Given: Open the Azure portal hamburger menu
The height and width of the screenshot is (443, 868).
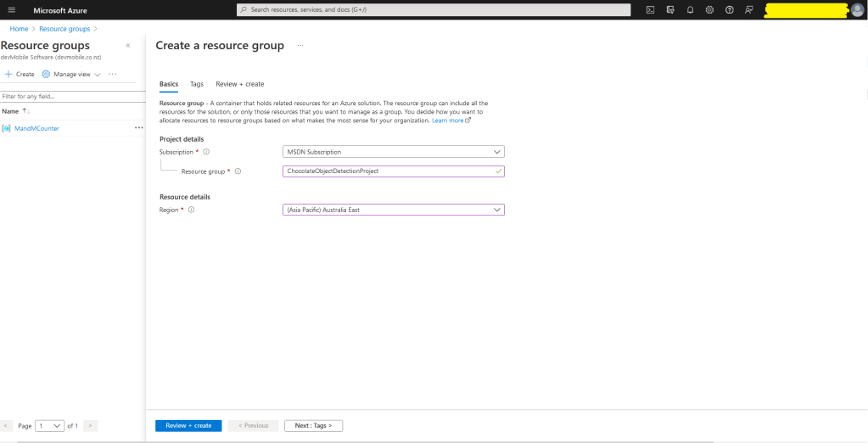Looking at the screenshot, I should pos(12,10).
